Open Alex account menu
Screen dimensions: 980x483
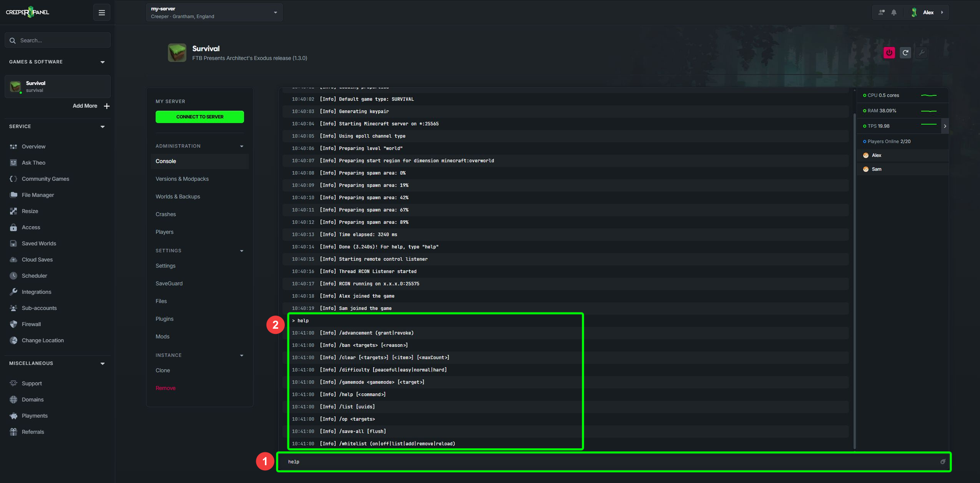(x=928, y=12)
